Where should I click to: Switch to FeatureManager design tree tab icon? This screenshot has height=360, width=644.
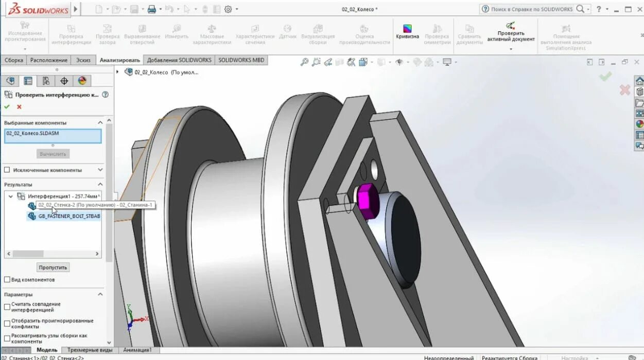(10, 81)
